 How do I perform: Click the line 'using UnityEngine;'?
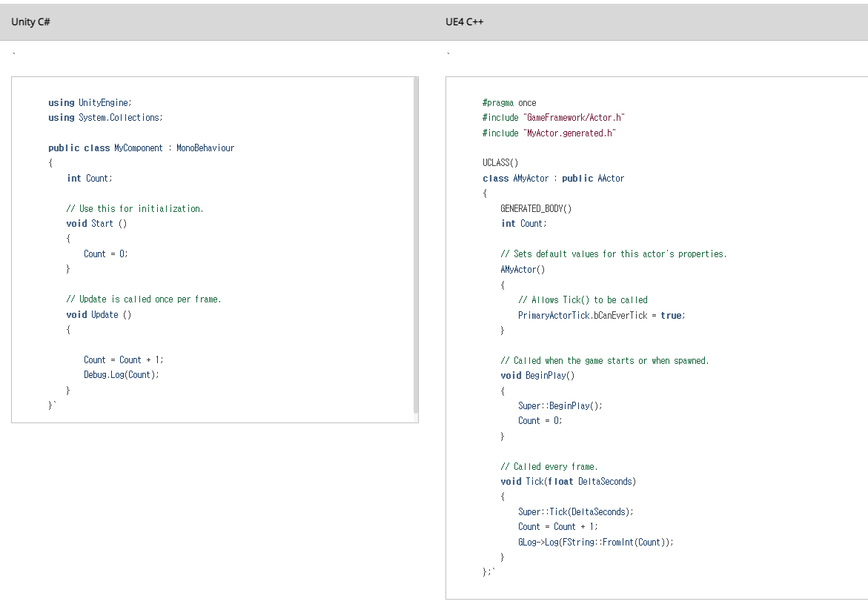click(90, 102)
